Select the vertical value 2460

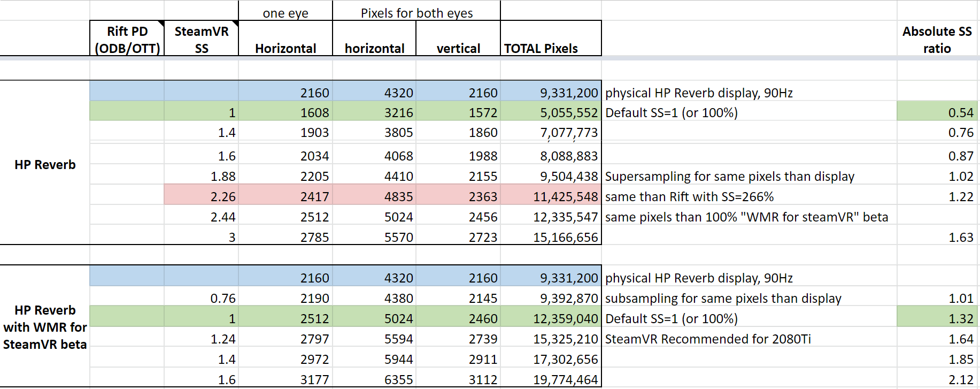tap(458, 317)
